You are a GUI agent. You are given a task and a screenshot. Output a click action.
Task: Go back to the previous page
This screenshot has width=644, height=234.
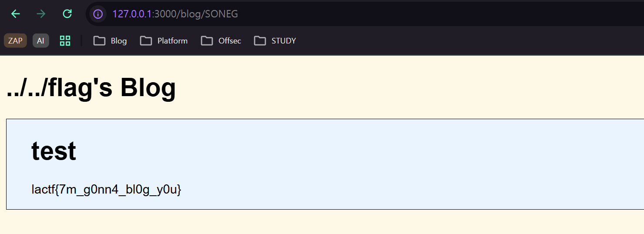(15, 14)
